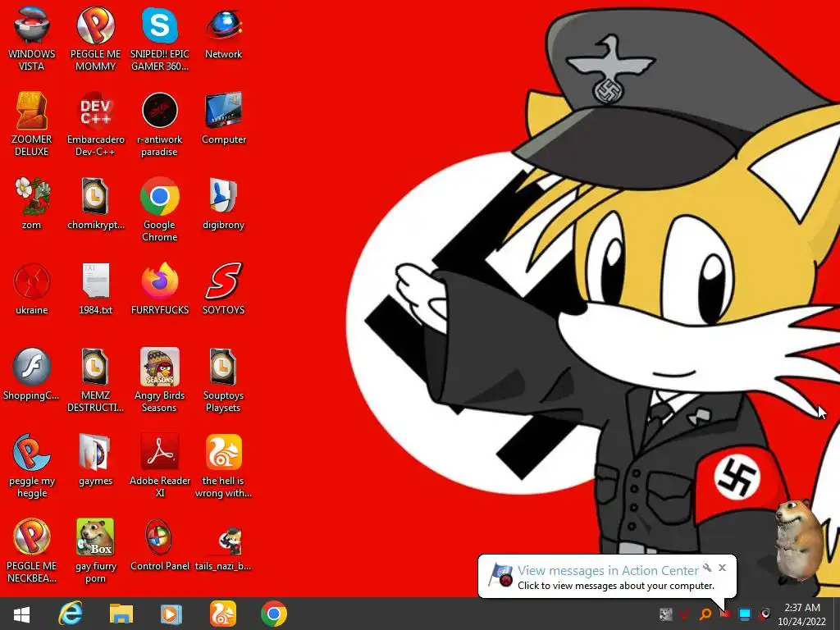Image resolution: width=840 pixels, height=630 pixels.
Task: Launch UC Browser from the taskbar
Action: point(223,614)
